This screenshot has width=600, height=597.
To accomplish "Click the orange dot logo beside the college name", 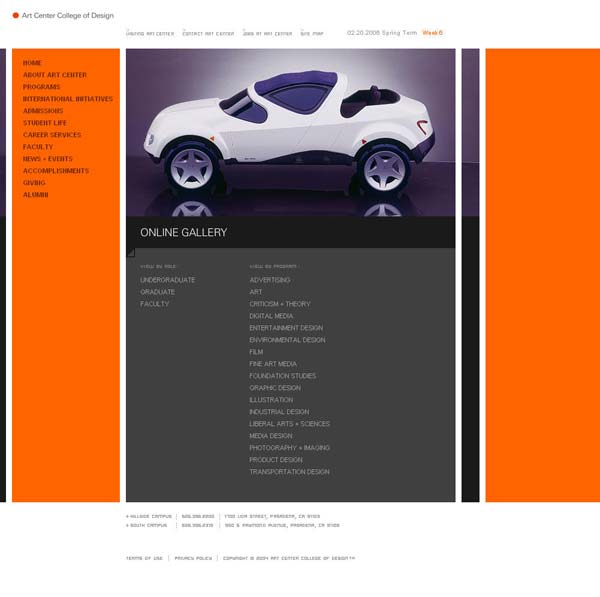I will (x=16, y=16).
